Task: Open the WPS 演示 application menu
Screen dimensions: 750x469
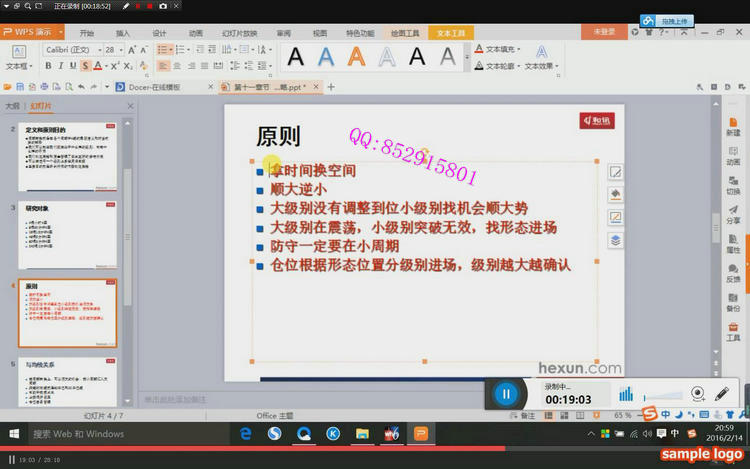Action: point(32,32)
